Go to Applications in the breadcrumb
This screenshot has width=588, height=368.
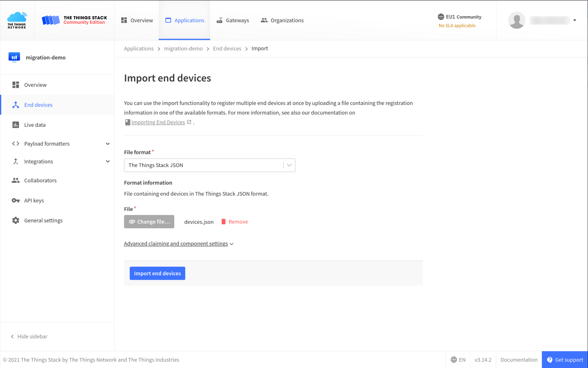click(x=139, y=48)
